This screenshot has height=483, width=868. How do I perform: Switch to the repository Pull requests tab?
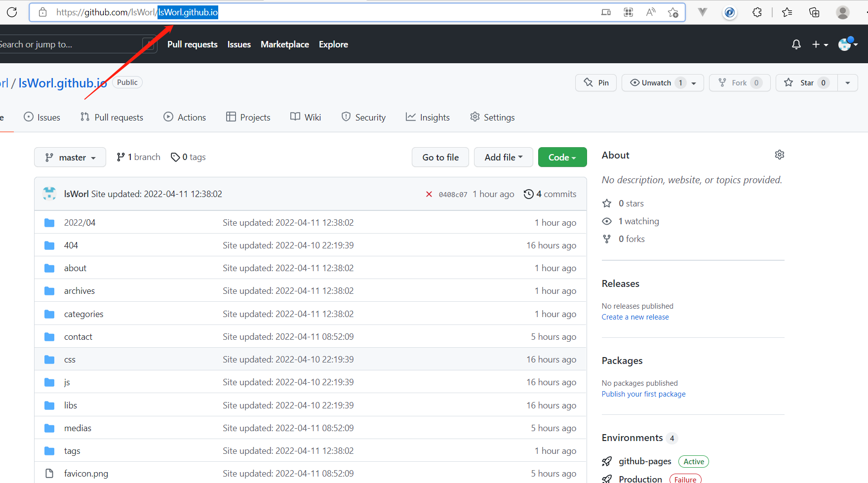click(112, 118)
